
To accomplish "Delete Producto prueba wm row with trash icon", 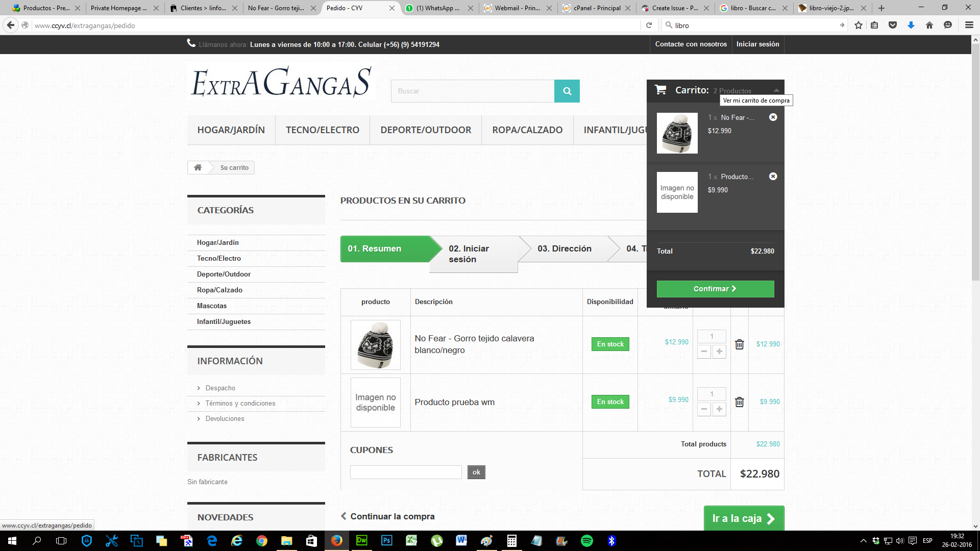I will pyautogui.click(x=739, y=402).
